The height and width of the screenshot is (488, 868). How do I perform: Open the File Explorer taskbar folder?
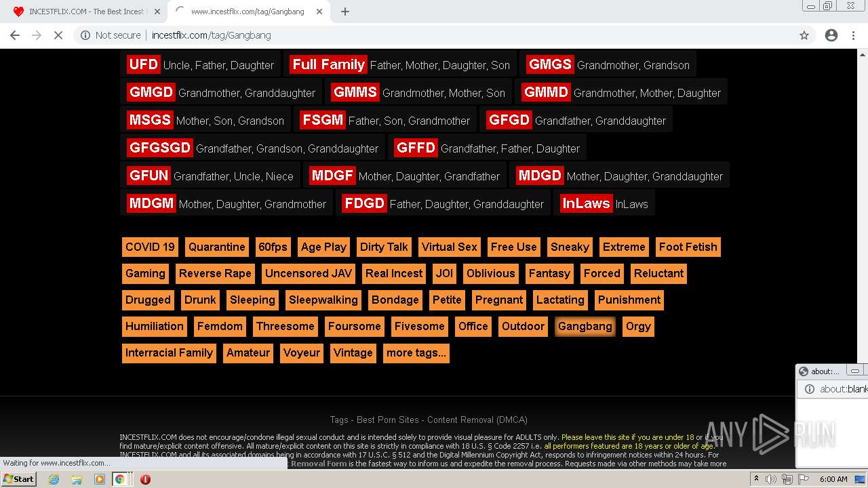77,479
